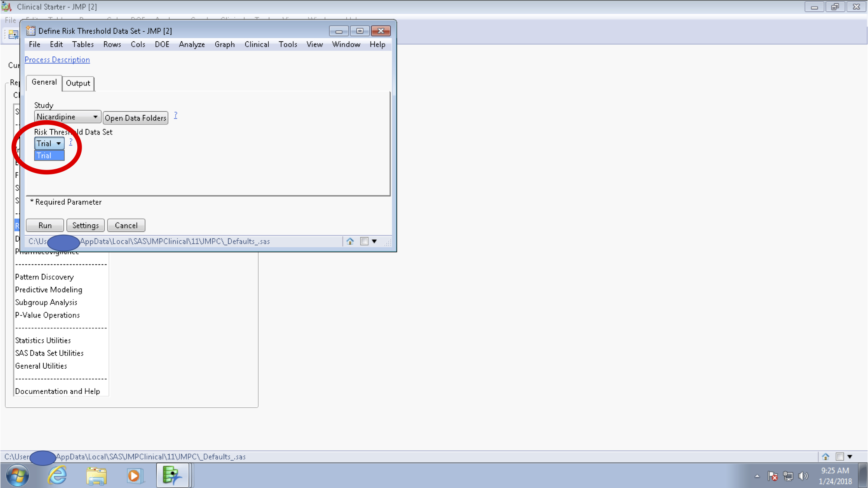
Task: Open the Clinical menu
Action: (256, 44)
